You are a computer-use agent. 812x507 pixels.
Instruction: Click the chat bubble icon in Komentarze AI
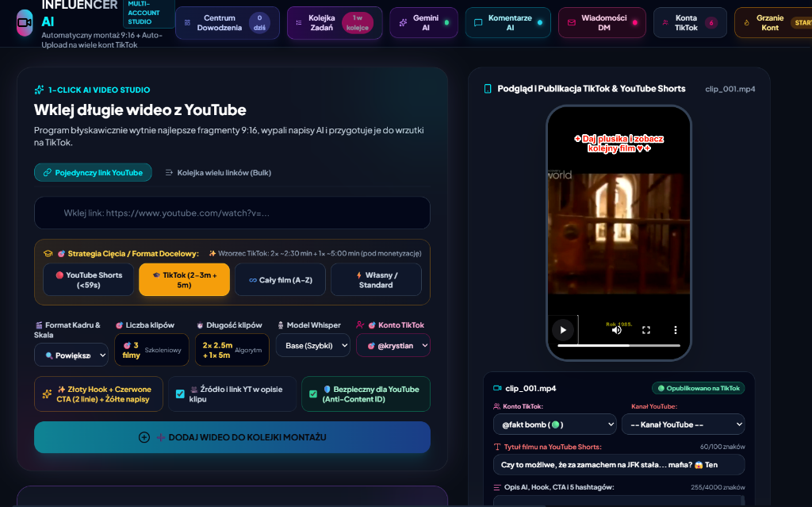[x=478, y=23]
